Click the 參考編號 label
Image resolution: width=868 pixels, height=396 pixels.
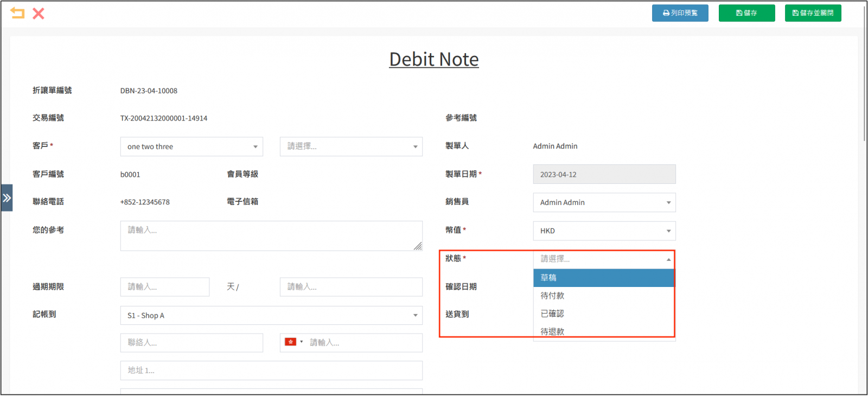tap(461, 118)
